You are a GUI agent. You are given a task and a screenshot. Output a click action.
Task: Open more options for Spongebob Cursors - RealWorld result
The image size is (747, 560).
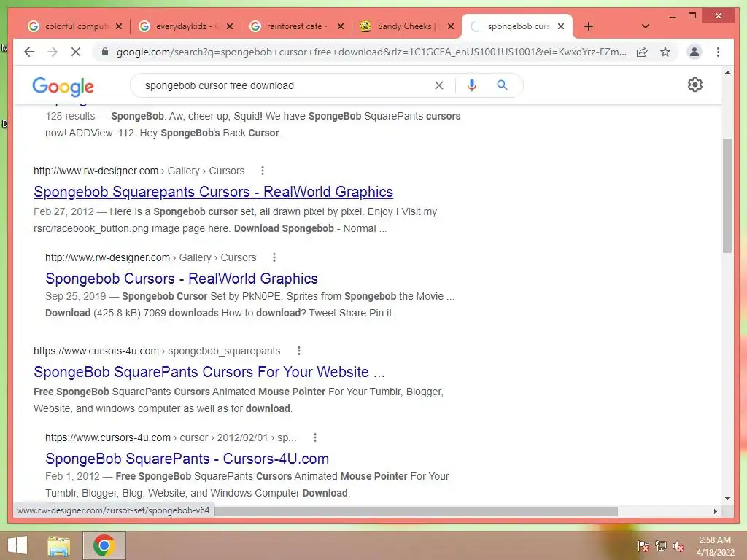[274, 257]
